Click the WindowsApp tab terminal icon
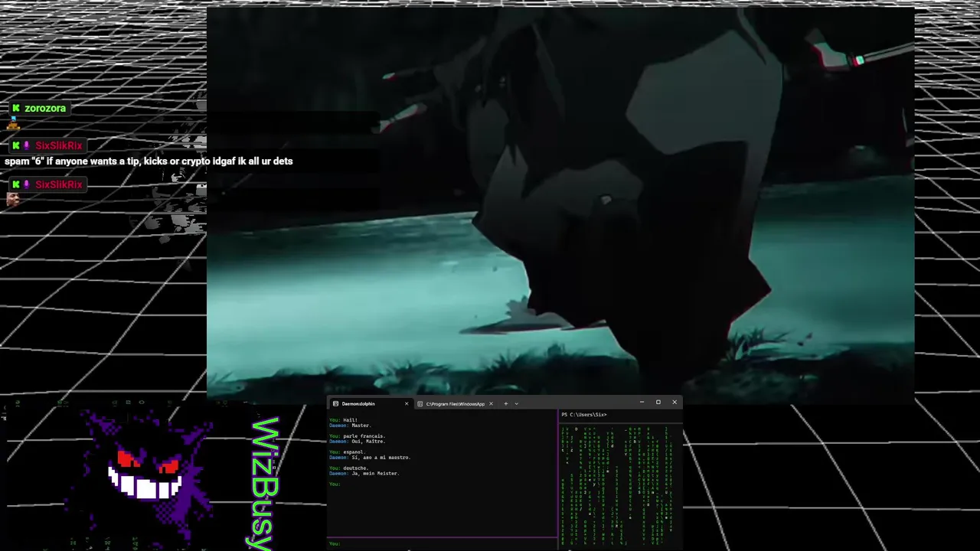Image resolution: width=980 pixels, height=551 pixels. point(420,403)
